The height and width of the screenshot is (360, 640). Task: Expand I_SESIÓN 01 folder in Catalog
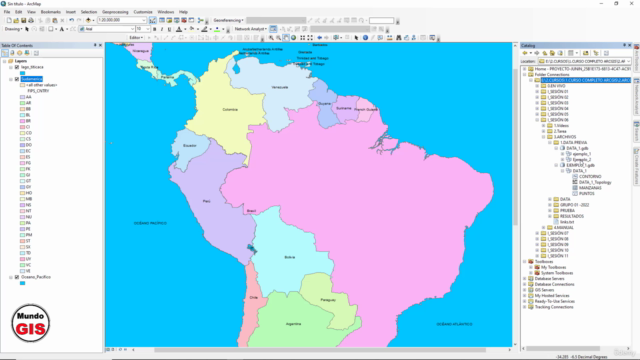[x=537, y=92]
